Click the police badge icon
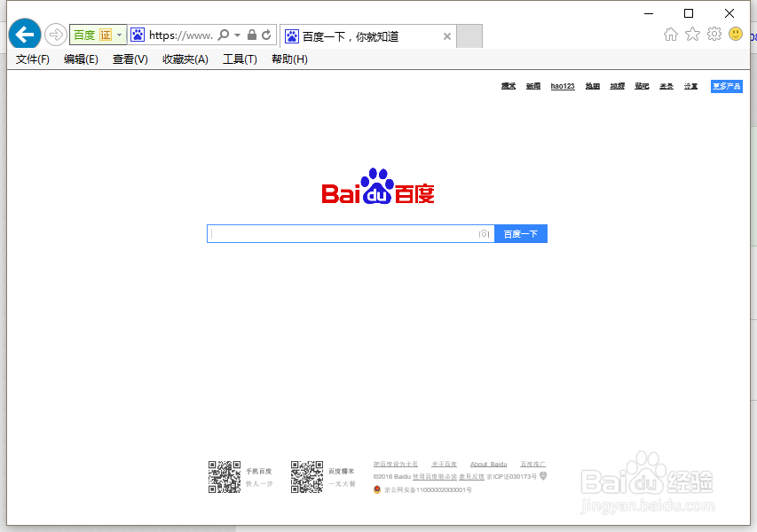This screenshot has width=757, height=532. 377,489
